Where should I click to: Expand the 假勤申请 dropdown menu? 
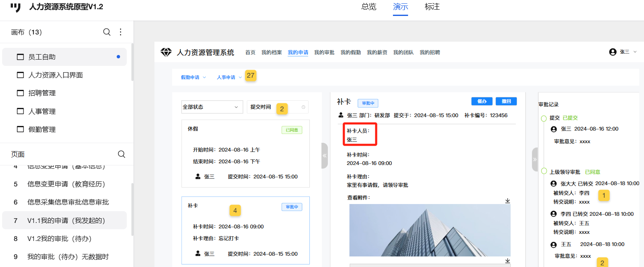pos(193,77)
